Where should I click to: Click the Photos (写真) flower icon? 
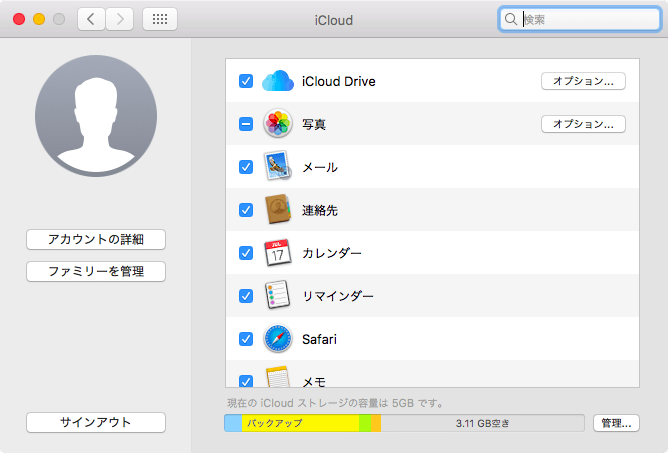click(277, 124)
